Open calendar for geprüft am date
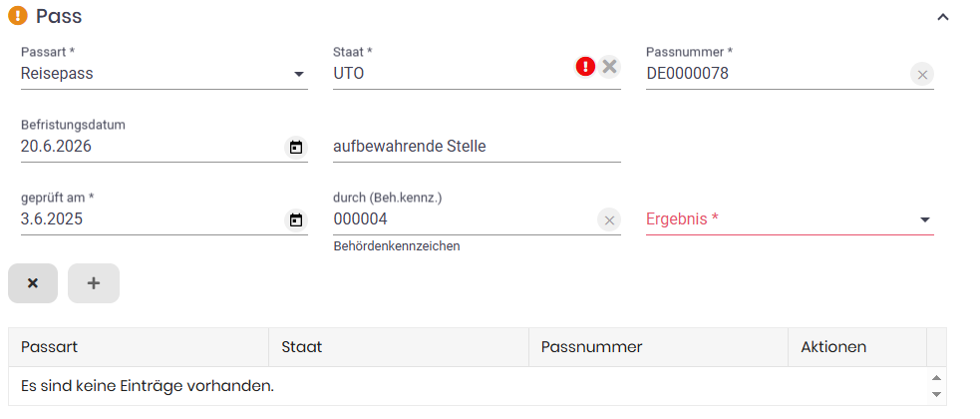The image size is (980, 419). click(296, 220)
